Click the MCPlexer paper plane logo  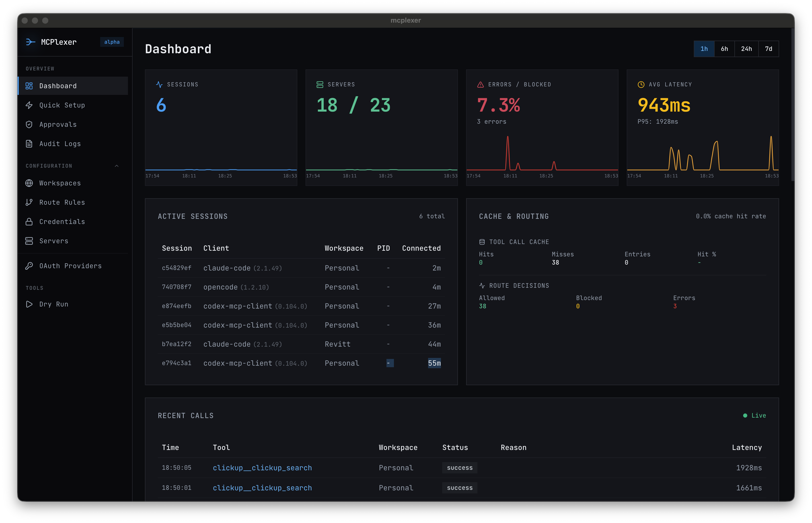click(30, 42)
